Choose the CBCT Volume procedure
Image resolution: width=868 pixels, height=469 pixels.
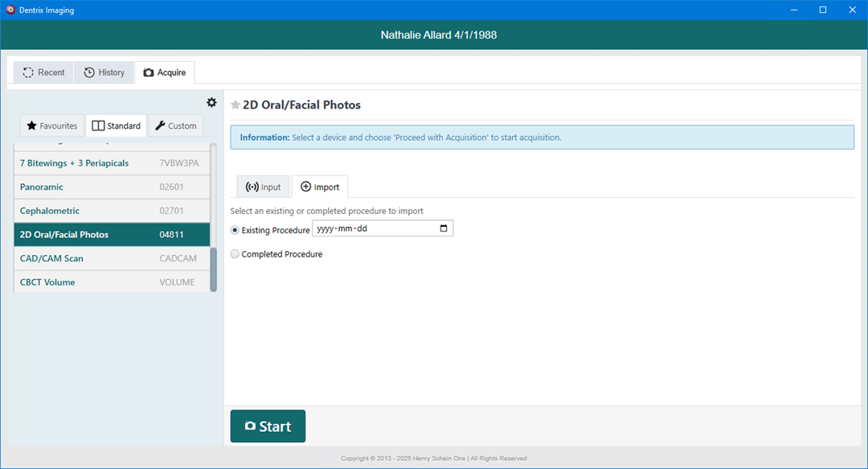click(112, 282)
